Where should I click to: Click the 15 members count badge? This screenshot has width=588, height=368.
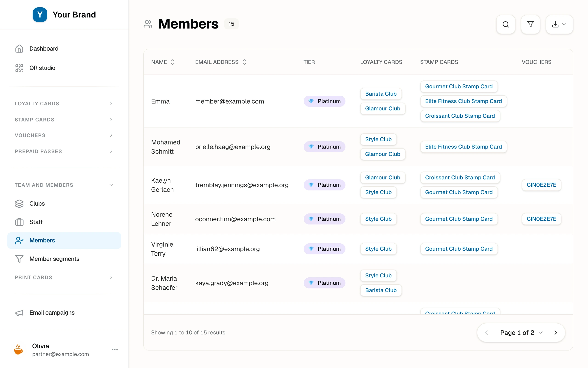(x=231, y=24)
